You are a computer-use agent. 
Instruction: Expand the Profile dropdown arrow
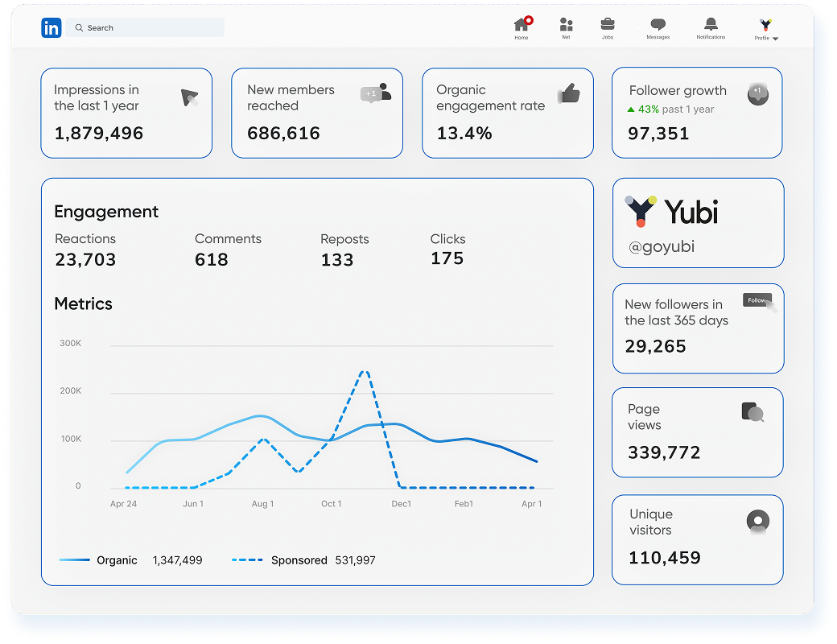coord(775,39)
